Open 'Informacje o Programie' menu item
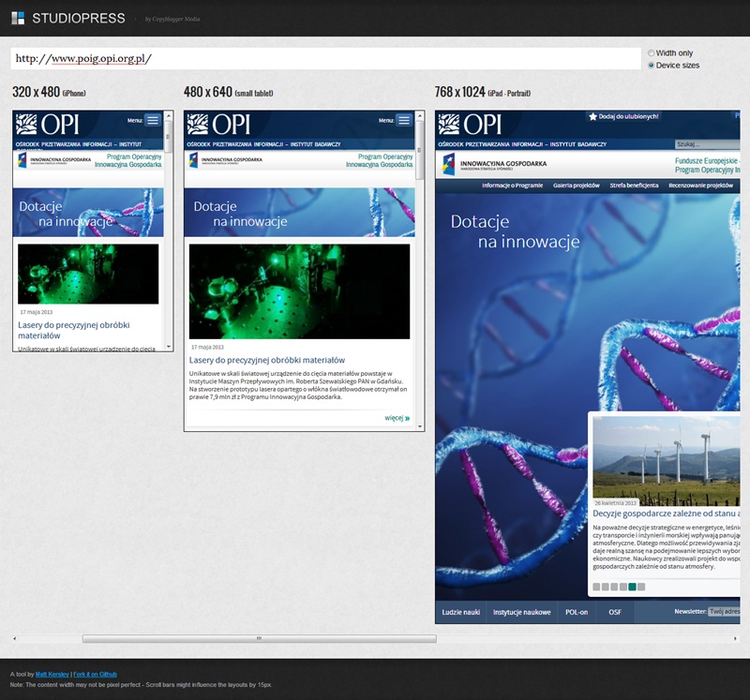750x700 pixels. point(512,186)
